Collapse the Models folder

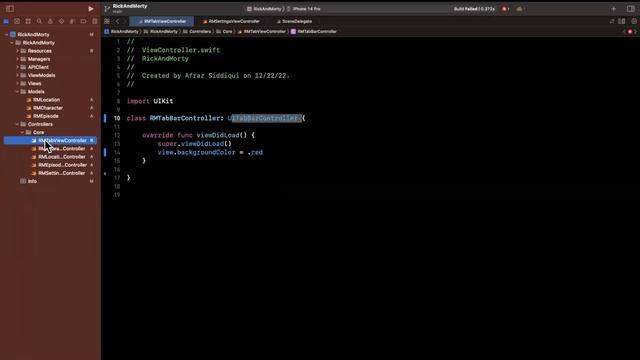(x=17, y=92)
